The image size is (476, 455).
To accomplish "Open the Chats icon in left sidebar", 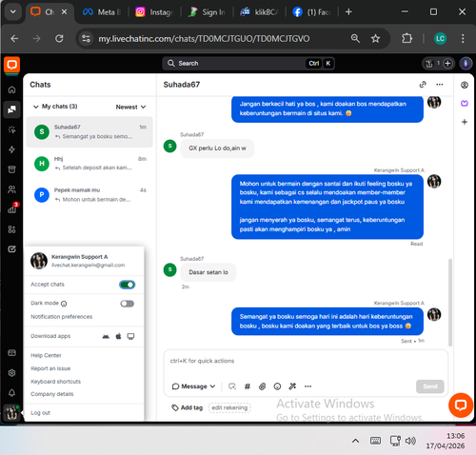I will [11, 109].
